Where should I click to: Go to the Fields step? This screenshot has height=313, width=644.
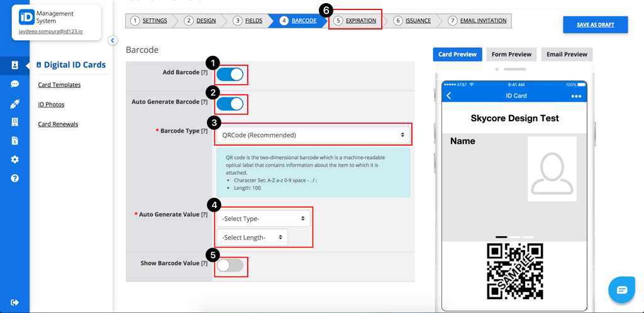click(x=248, y=21)
